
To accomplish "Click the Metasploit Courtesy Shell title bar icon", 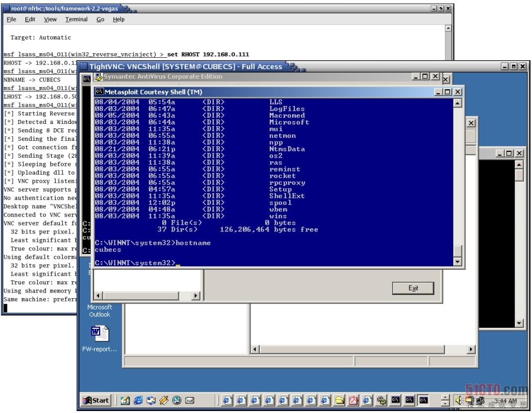I will [99, 92].
